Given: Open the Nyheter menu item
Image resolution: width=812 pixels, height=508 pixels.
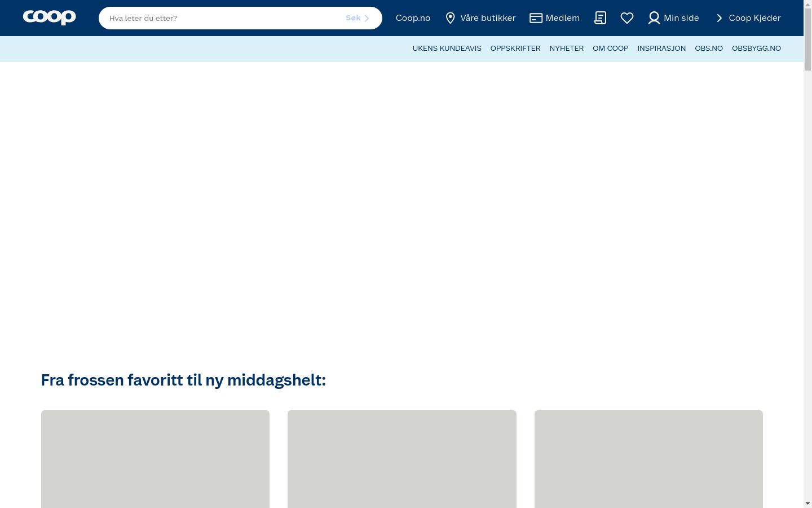Looking at the screenshot, I should (x=566, y=49).
